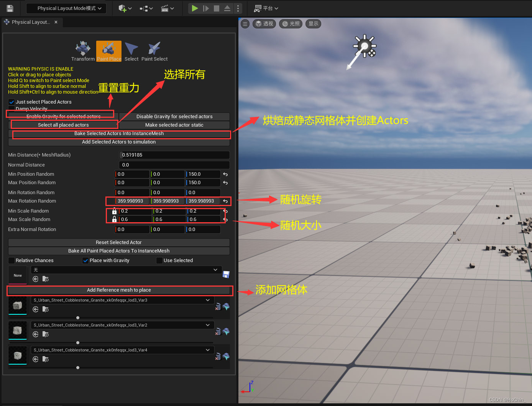Viewport: 532px width, 406px height.
Task: Switch to the Physical Layout tab
Action: tap(30, 22)
